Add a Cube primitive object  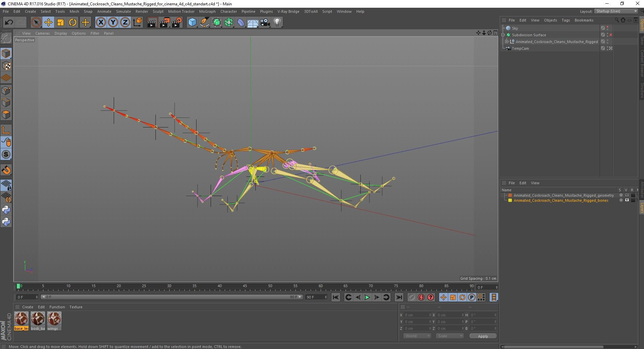(192, 23)
